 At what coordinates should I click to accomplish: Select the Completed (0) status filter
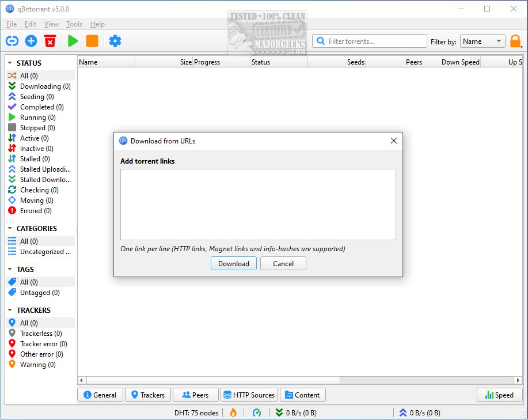[40, 107]
